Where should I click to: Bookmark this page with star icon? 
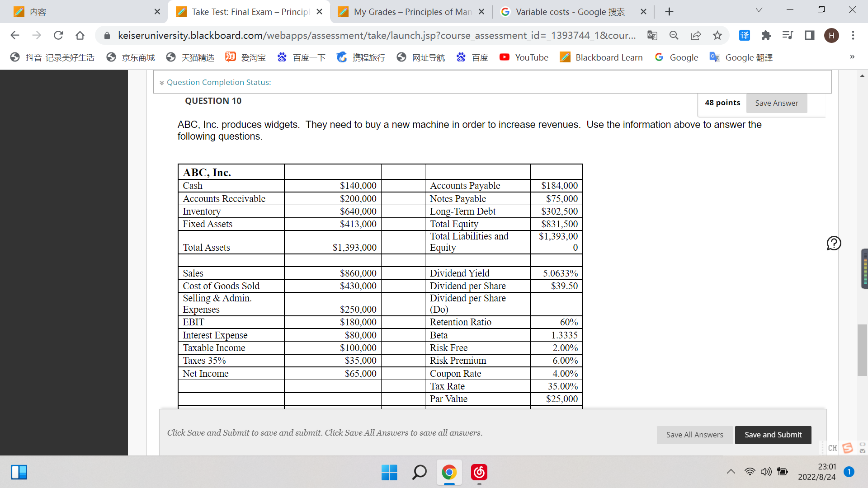coord(717,35)
